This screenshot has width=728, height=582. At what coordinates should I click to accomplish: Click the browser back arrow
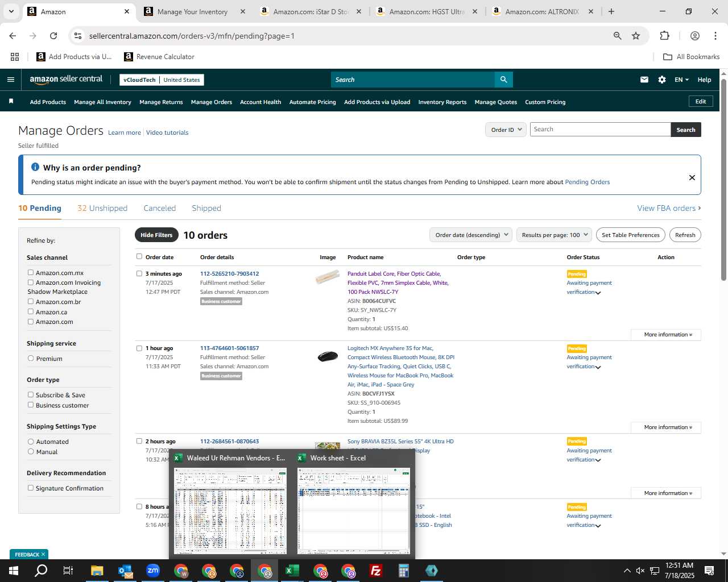tap(13, 36)
